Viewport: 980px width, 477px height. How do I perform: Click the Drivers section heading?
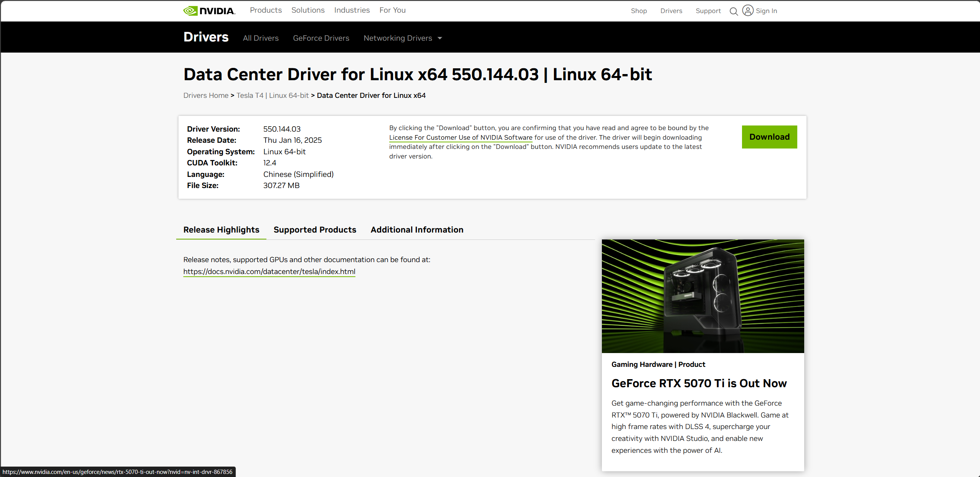(x=206, y=37)
